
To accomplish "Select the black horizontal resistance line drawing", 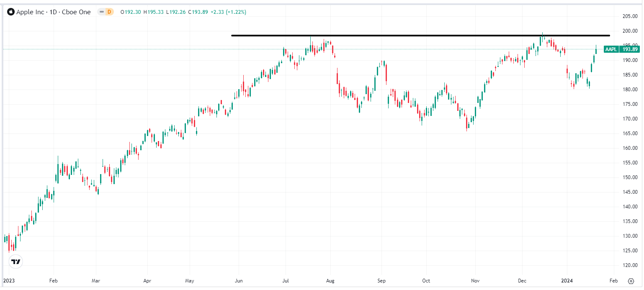I will point(420,36).
